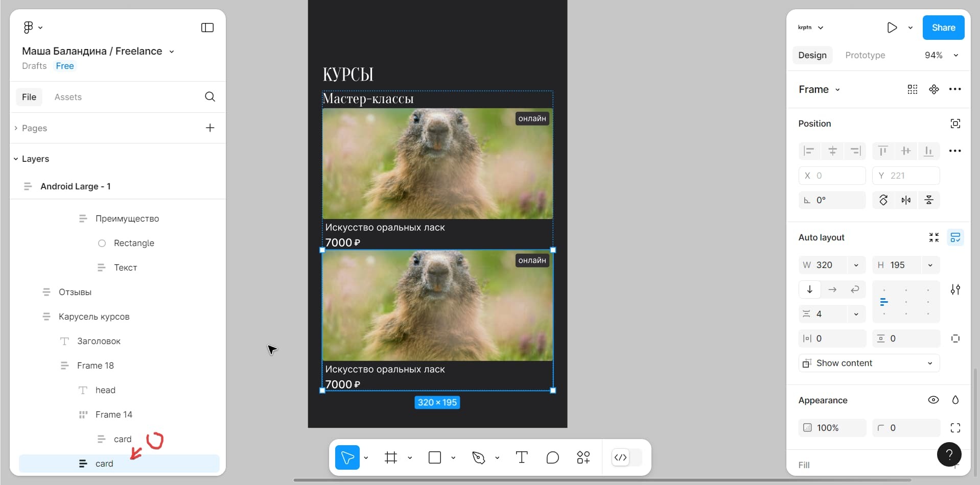Image resolution: width=980 pixels, height=485 pixels.
Task: Set wrap auto layout direction
Action: 855,289
